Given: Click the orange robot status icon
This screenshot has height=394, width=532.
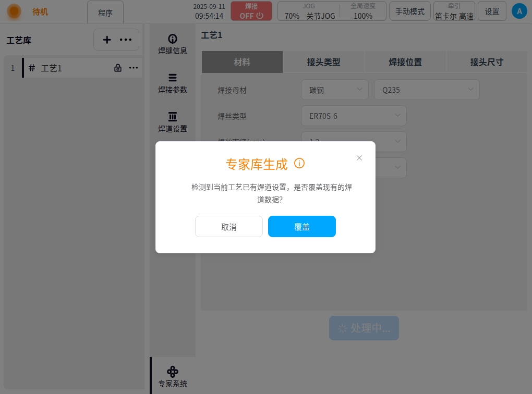Looking at the screenshot, I should tap(14, 11).
